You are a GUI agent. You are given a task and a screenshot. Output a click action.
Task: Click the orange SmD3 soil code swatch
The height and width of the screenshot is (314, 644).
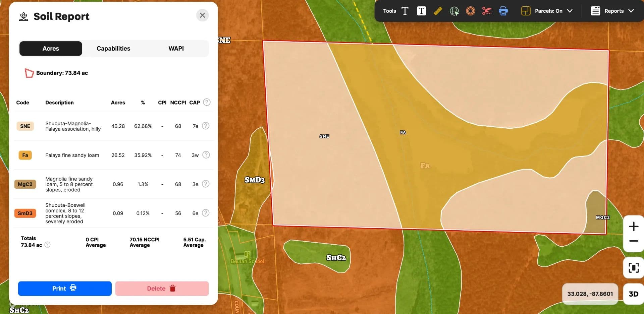coord(25,213)
